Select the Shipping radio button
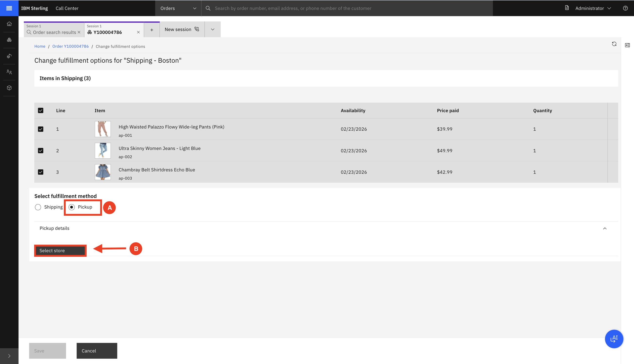Image resolution: width=634 pixels, height=364 pixels. pos(38,207)
